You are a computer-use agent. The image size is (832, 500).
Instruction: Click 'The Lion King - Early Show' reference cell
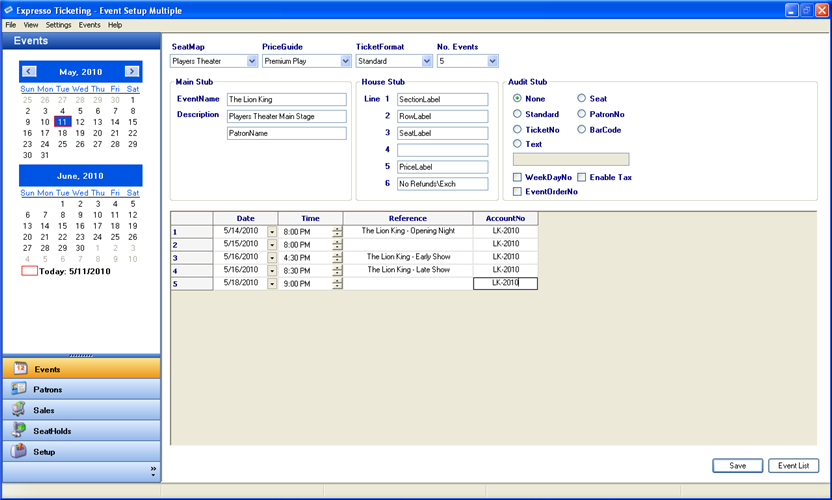(408, 257)
